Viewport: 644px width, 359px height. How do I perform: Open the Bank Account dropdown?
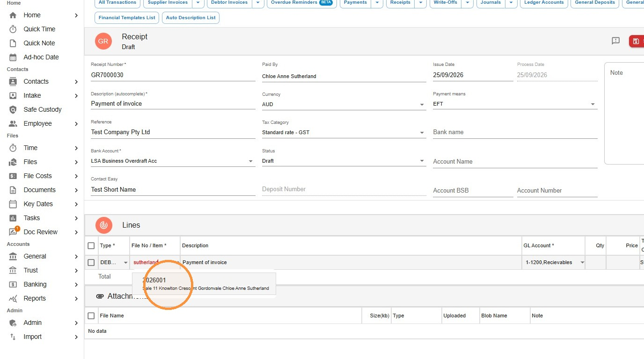pos(173,161)
